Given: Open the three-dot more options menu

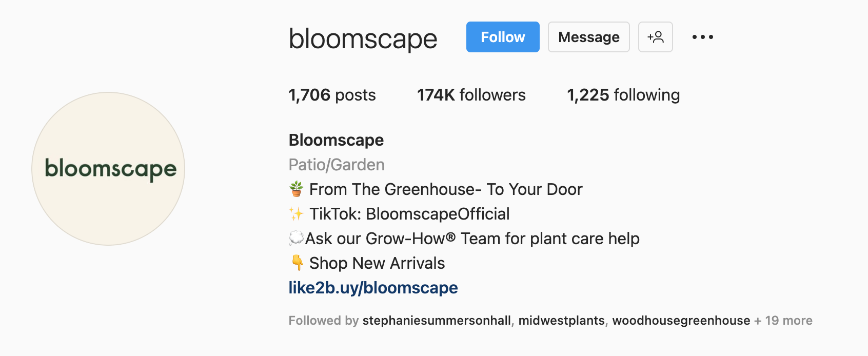Looking at the screenshot, I should pyautogui.click(x=702, y=37).
